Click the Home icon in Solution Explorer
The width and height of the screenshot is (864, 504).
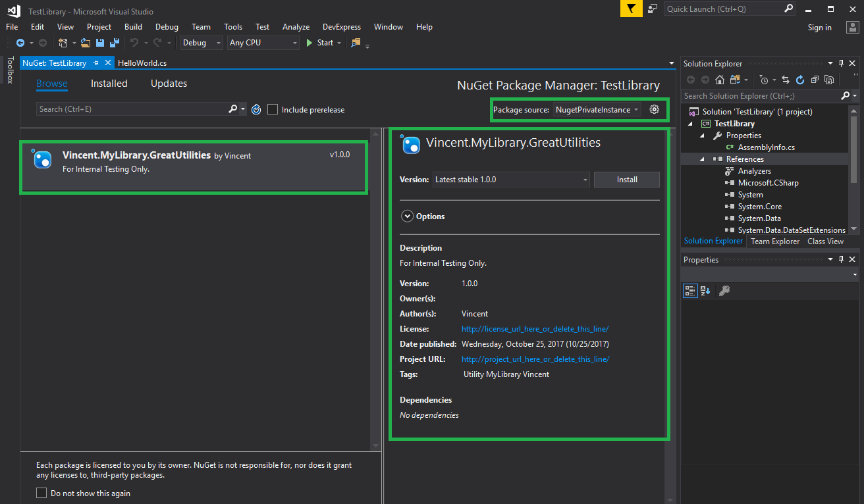point(720,80)
